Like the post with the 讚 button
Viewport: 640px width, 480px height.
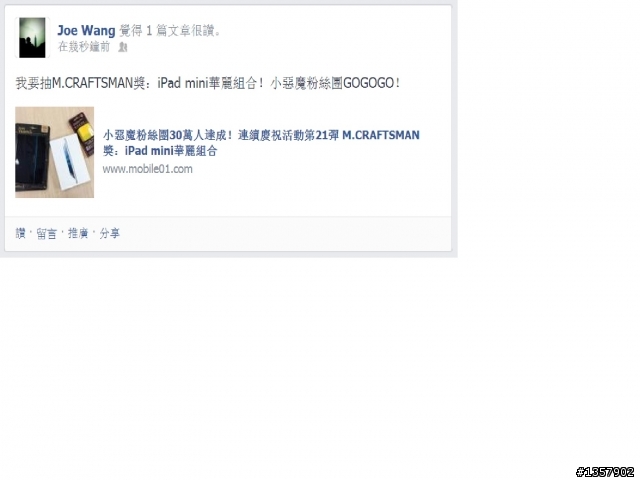coord(20,233)
